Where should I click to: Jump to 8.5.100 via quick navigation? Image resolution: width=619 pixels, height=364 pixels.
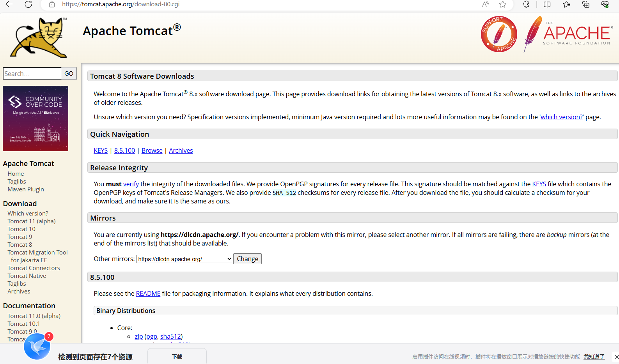coord(124,150)
